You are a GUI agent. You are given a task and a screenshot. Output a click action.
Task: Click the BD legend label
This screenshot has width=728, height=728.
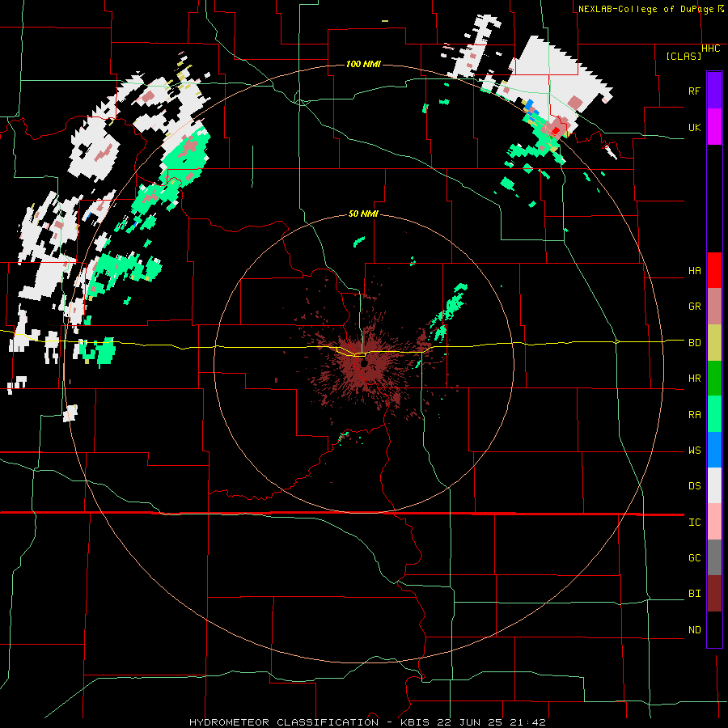point(695,343)
